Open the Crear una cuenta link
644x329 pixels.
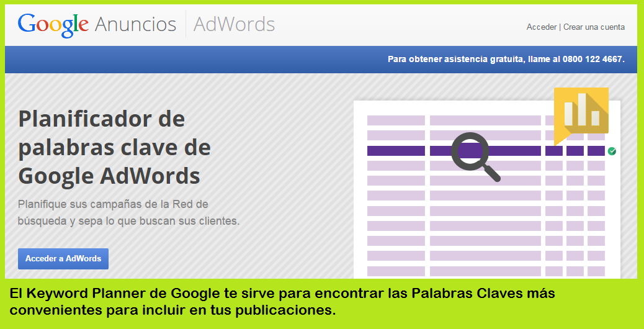[x=594, y=27]
